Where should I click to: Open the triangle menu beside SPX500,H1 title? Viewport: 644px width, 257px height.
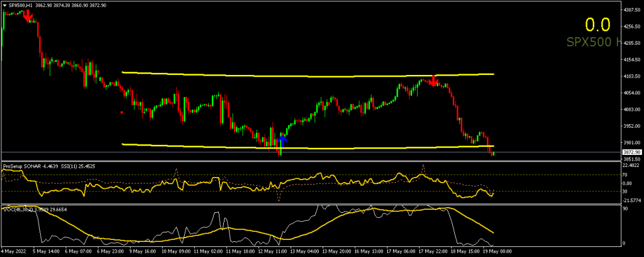pos(5,4)
